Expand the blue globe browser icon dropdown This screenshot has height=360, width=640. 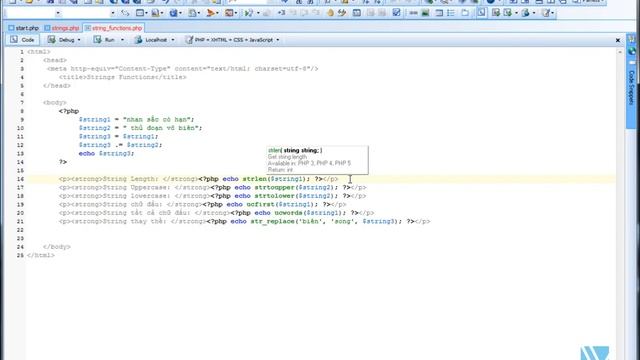[180, 13]
